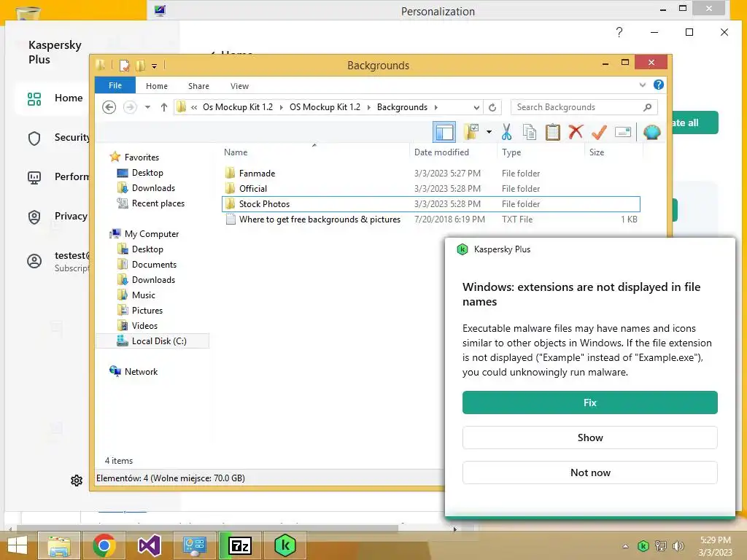The height and width of the screenshot is (560, 747).
Task: Click Not now in Kaspersky notification
Action: point(589,472)
